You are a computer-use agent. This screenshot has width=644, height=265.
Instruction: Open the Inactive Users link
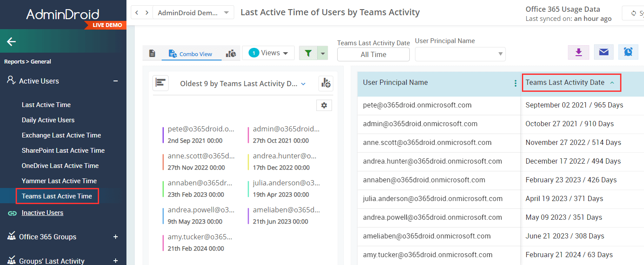pyautogui.click(x=42, y=212)
